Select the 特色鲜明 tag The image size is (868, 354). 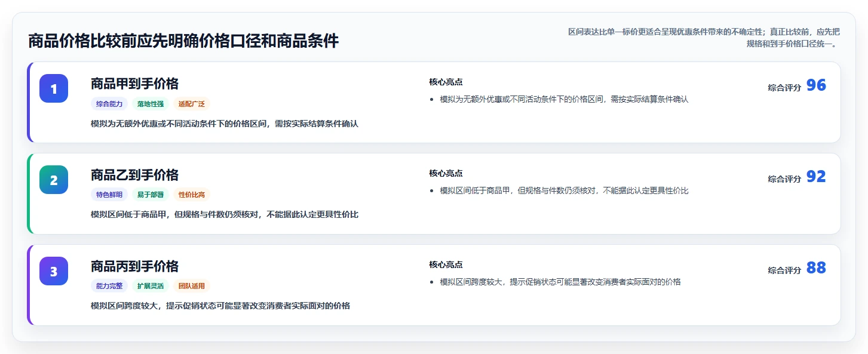click(109, 195)
